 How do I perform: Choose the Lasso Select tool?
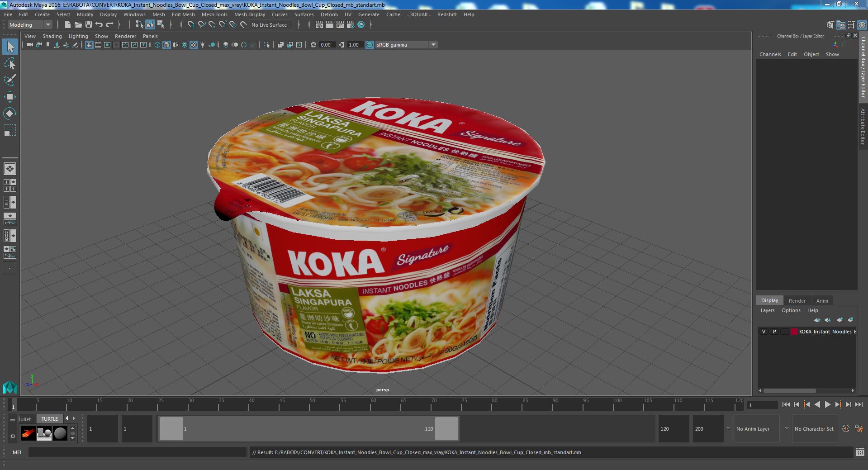pos(9,64)
